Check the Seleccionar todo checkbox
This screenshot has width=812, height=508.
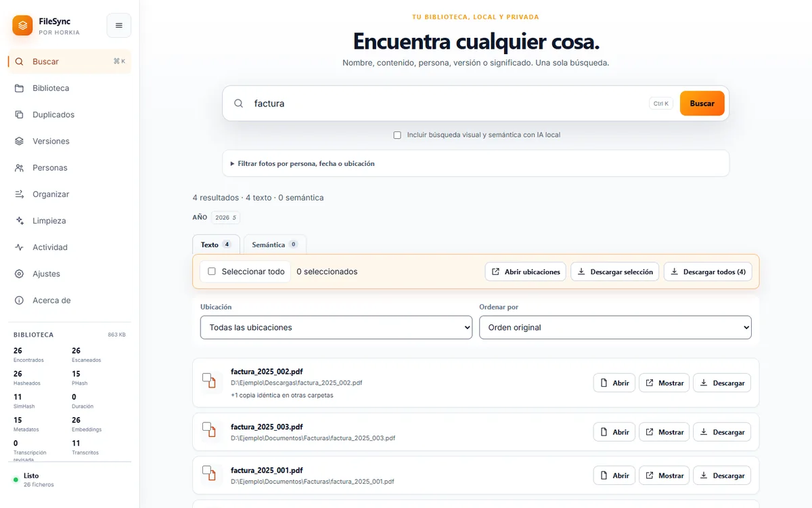point(212,272)
